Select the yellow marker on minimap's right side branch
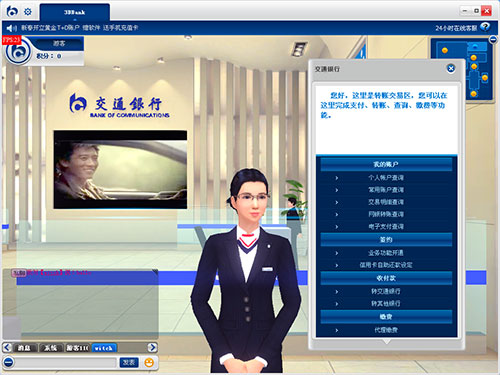 pos(485,78)
